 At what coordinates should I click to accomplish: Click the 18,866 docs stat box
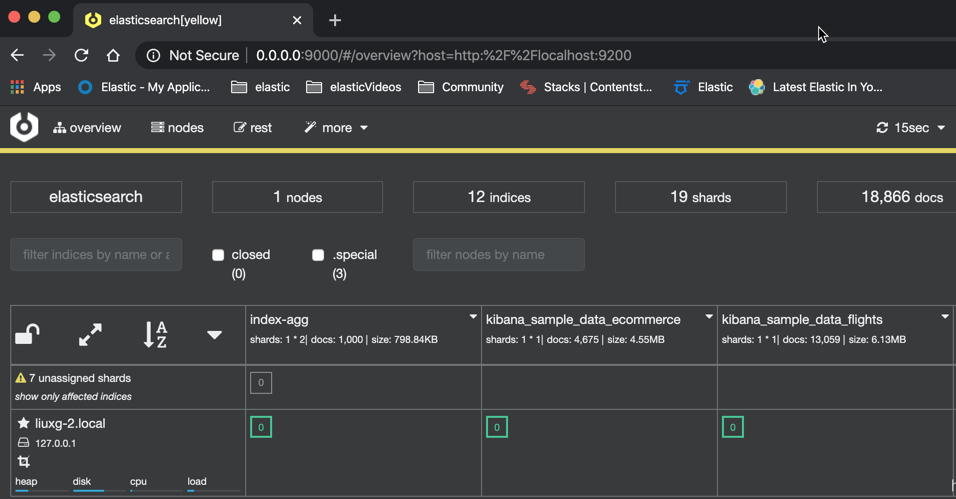pyautogui.click(x=887, y=197)
